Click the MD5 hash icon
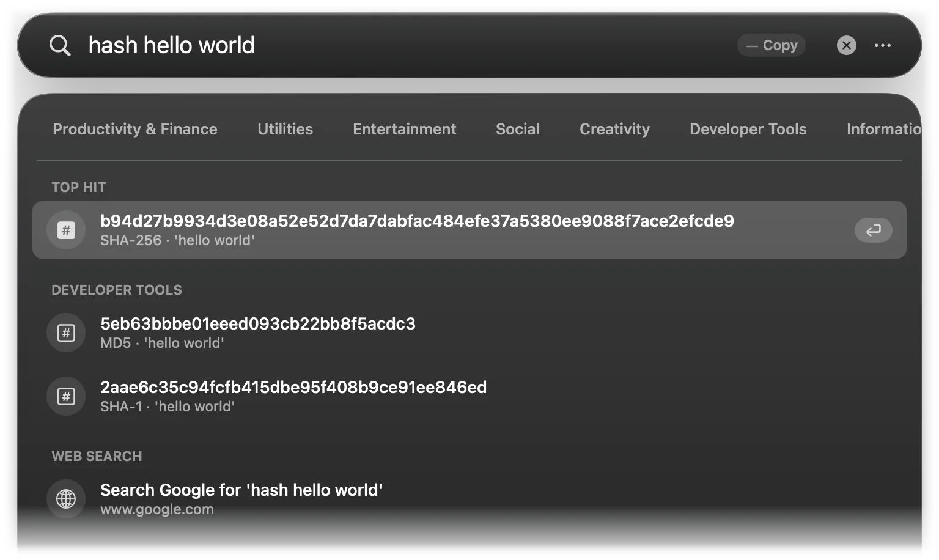The height and width of the screenshot is (560, 939). click(66, 333)
